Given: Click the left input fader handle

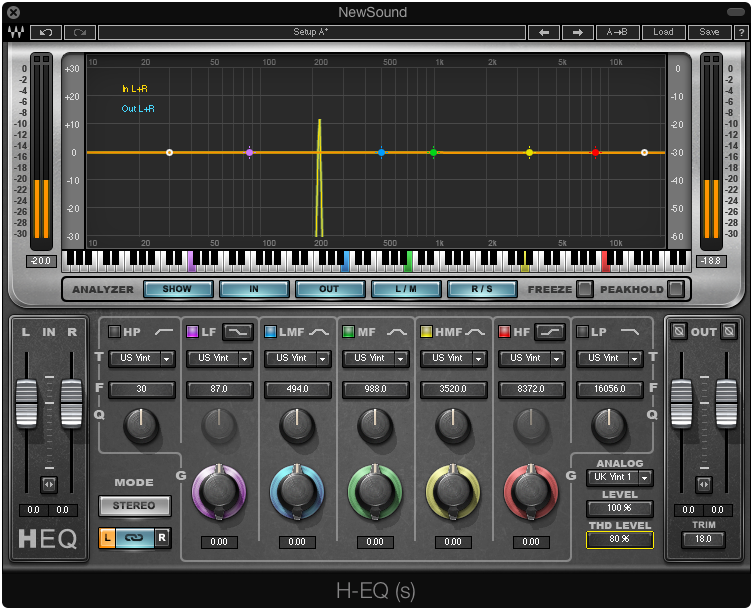Looking at the screenshot, I should (27, 403).
